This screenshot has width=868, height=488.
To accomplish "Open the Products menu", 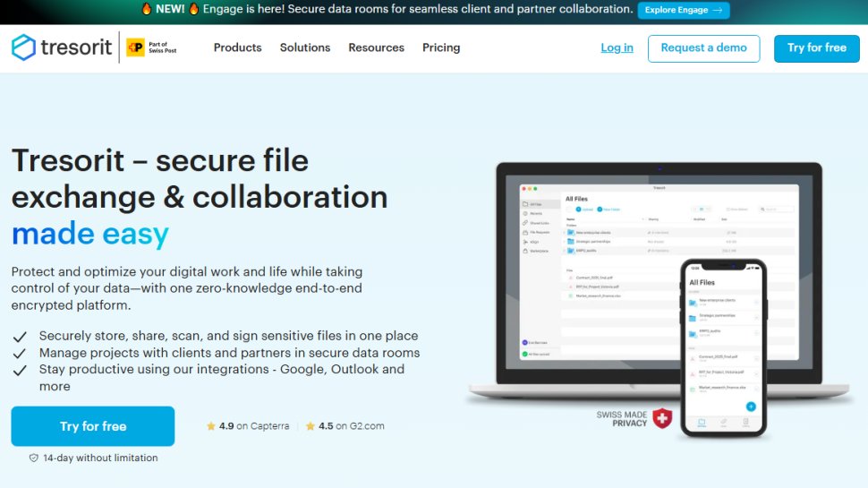I will (237, 47).
